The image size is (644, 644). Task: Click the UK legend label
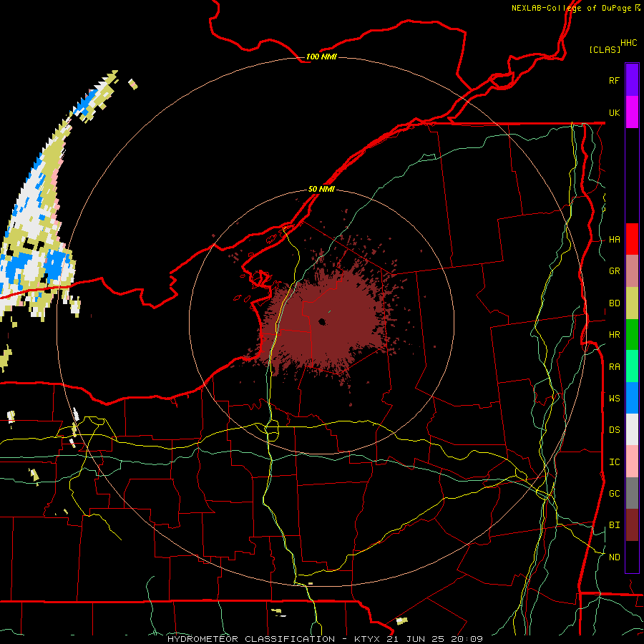pyautogui.click(x=614, y=112)
